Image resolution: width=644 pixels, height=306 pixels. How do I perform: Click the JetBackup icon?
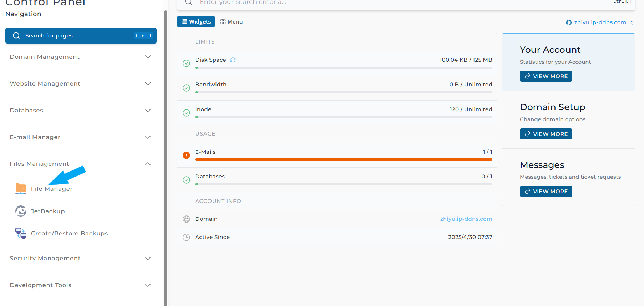click(x=21, y=211)
